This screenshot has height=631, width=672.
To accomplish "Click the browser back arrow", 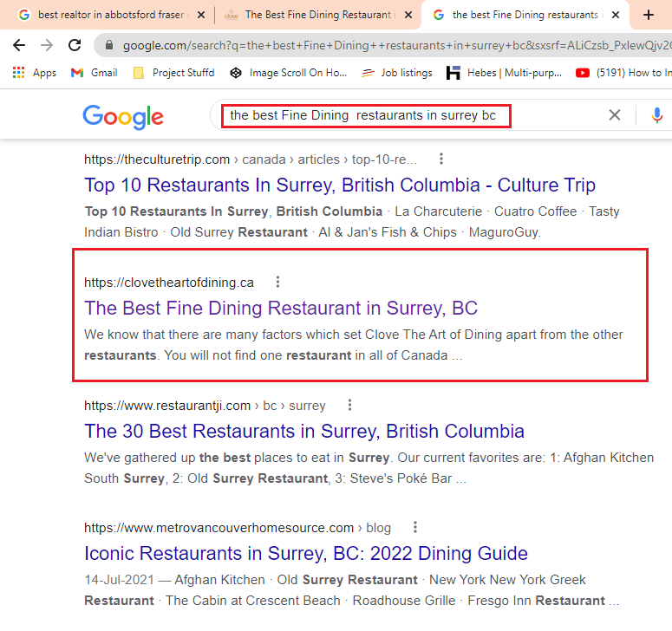I will (18, 45).
